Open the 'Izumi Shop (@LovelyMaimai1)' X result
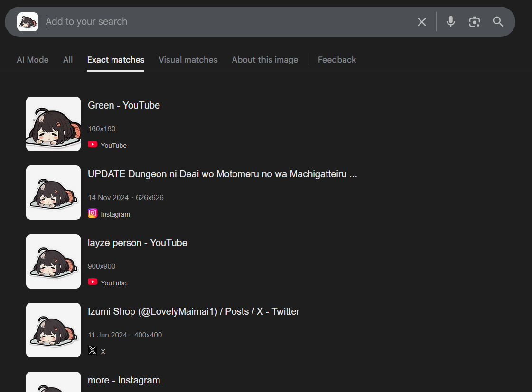Screen dimensions: 532x392 tap(194, 312)
